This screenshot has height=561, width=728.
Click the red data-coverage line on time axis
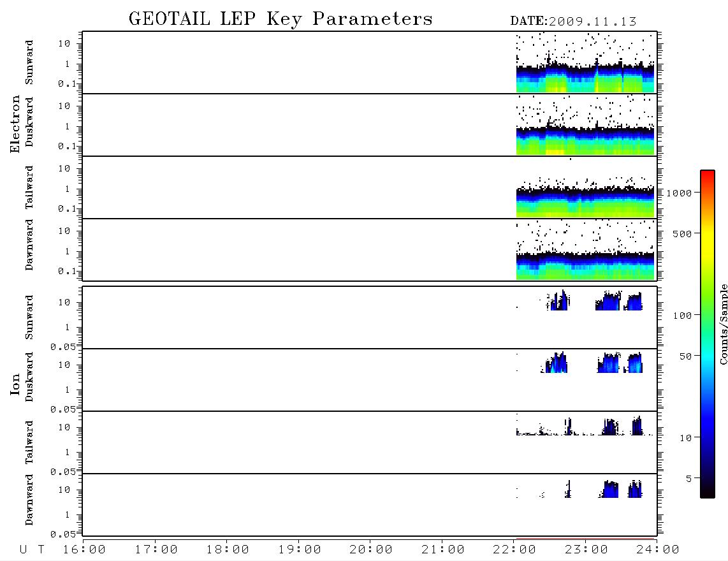[585, 539]
